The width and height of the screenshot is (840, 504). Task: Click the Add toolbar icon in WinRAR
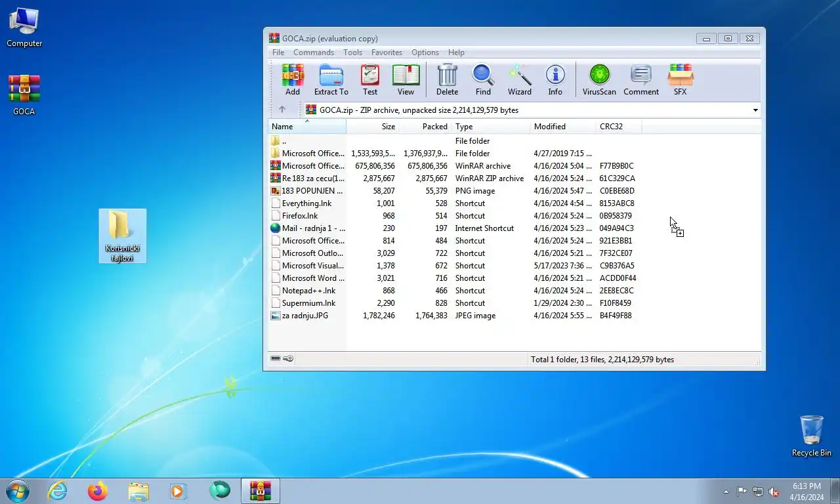[293, 80]
